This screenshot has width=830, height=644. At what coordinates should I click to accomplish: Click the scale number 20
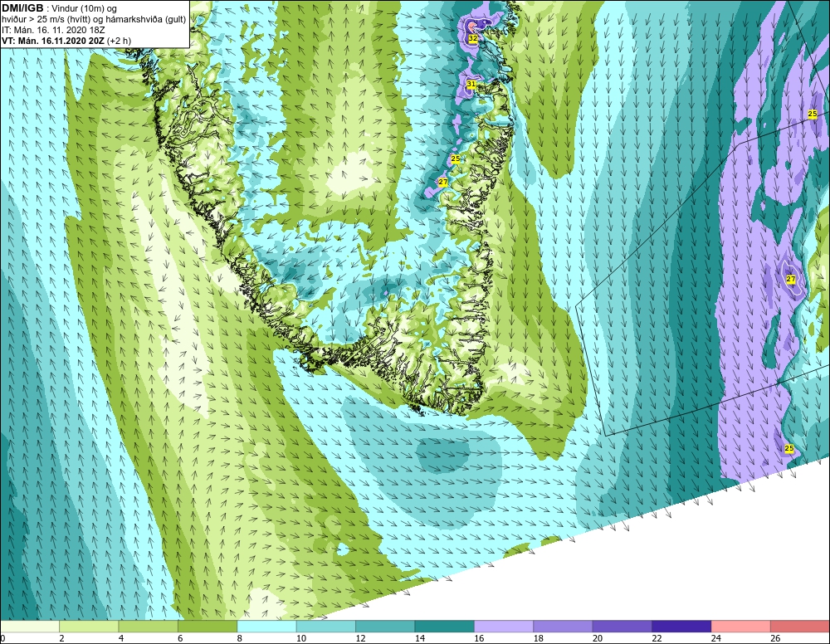point(598,638)
